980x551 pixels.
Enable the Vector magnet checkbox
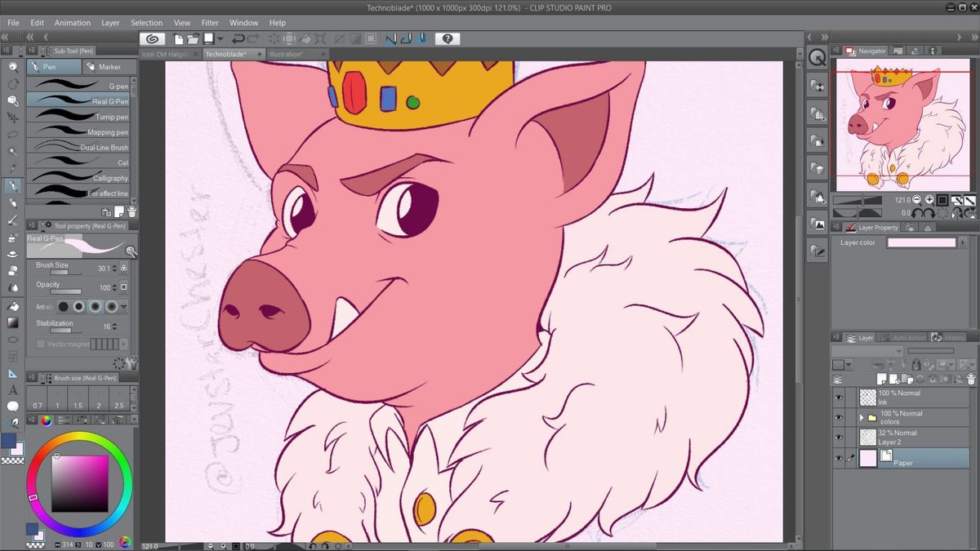pos(42,344)
